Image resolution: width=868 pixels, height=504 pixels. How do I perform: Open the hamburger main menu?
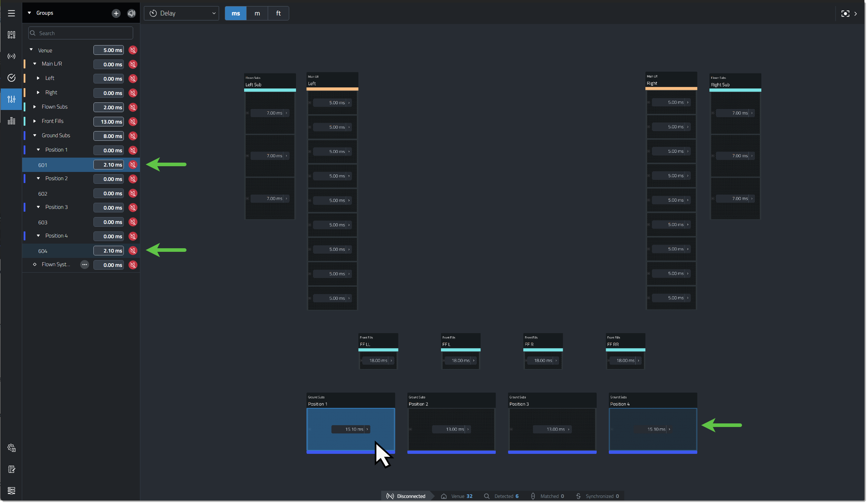point(11,13)
